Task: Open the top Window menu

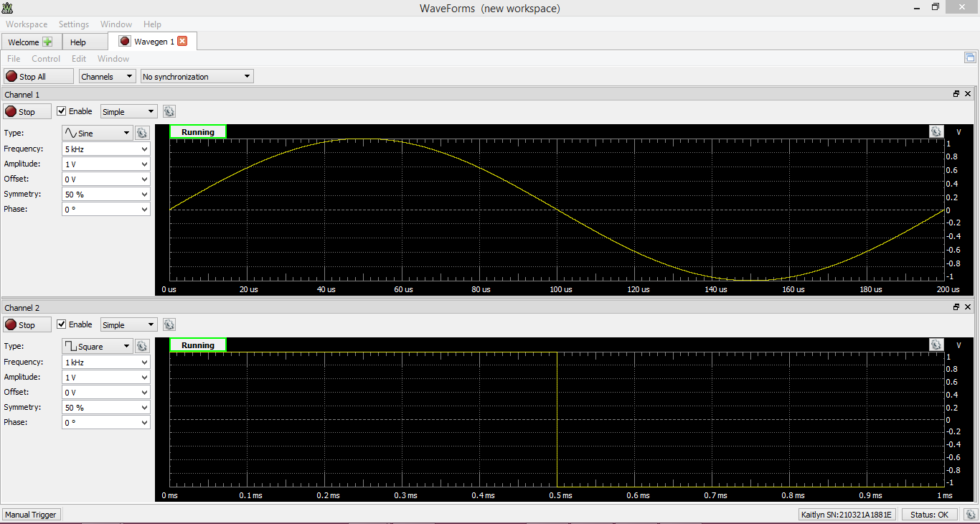Action: (116, 24)
